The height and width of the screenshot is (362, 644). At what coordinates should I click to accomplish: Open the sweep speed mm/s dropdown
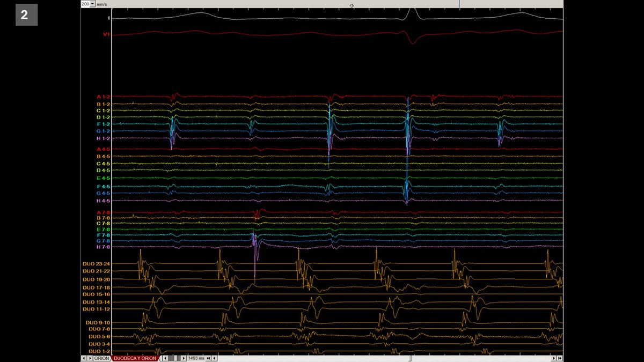(93, 4)
